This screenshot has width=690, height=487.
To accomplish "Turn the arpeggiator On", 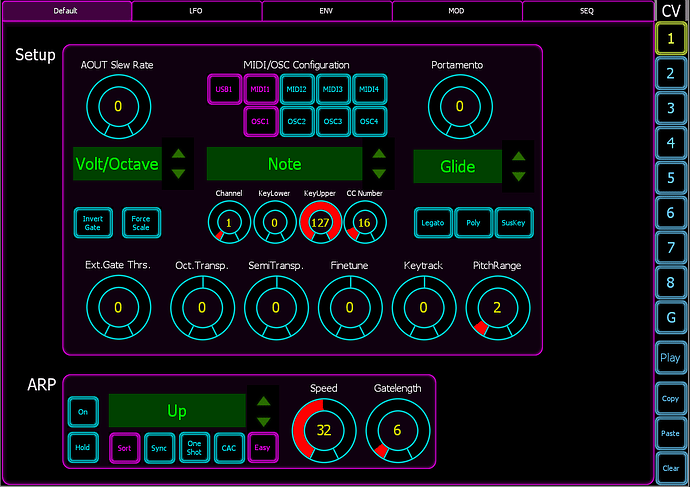I will click(83, 412).
